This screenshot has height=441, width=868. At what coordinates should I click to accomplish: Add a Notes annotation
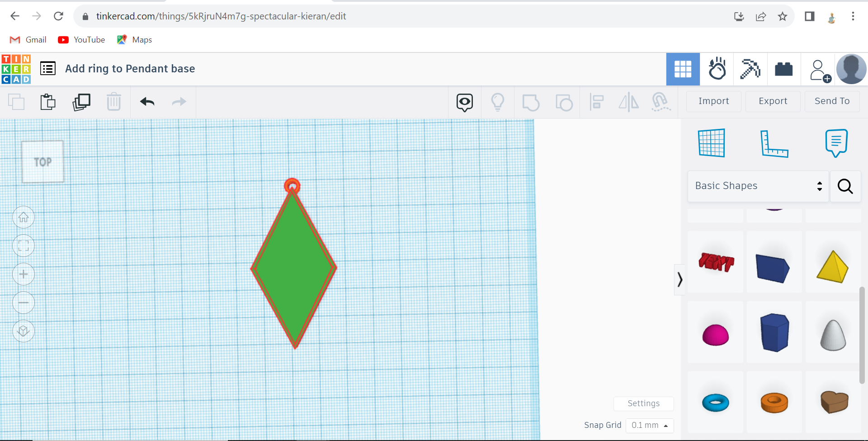point(836,143)
